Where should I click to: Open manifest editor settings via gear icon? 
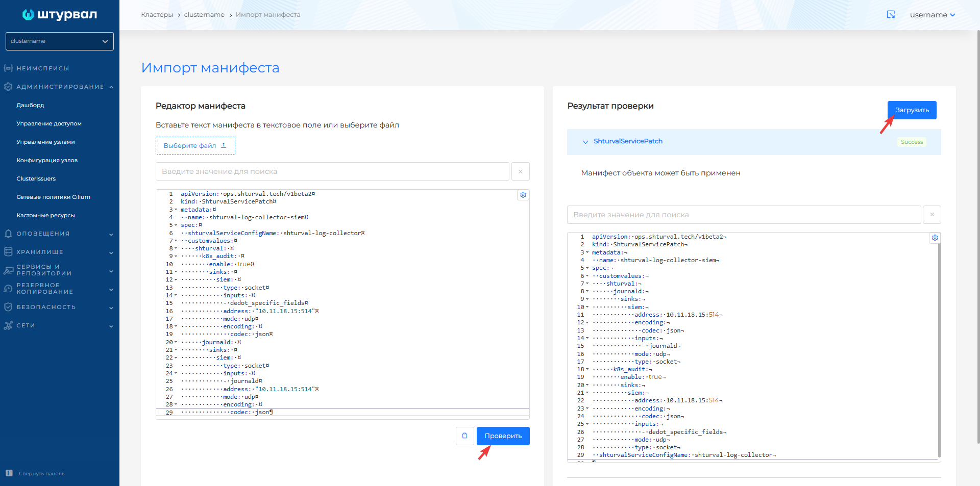[x=523, y=195]
